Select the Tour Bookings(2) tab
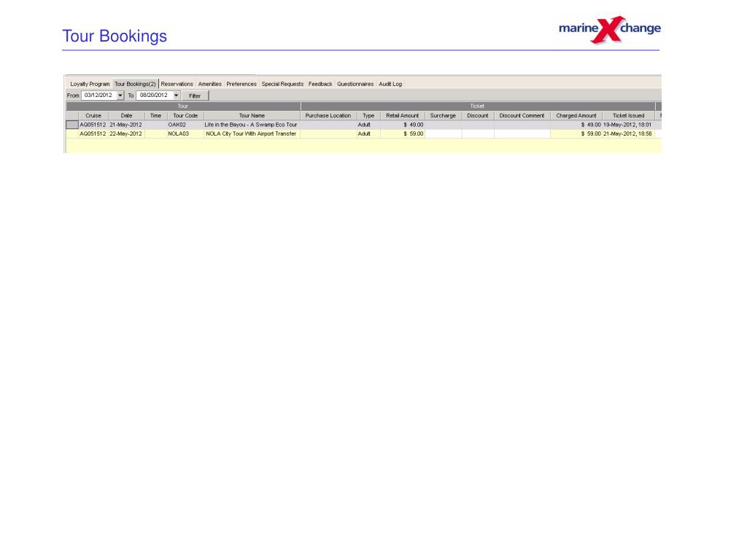 (x=135, y=84)
